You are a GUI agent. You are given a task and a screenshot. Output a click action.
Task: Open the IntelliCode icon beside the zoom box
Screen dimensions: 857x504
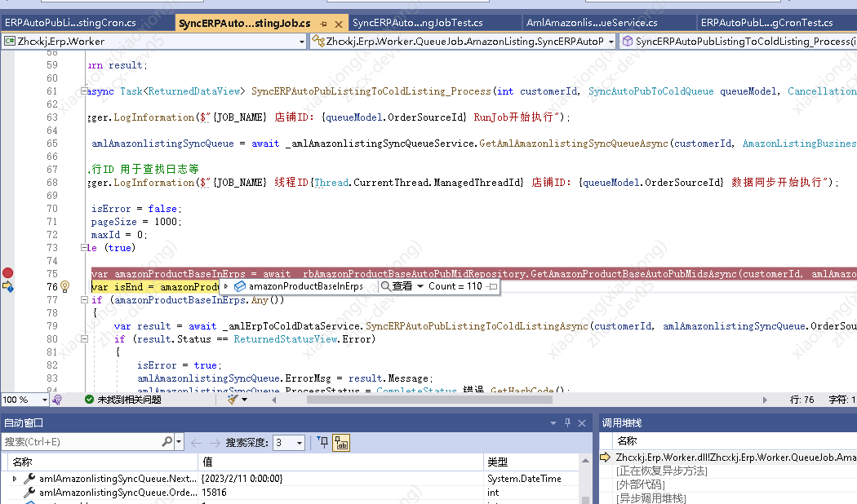point(57,400)
